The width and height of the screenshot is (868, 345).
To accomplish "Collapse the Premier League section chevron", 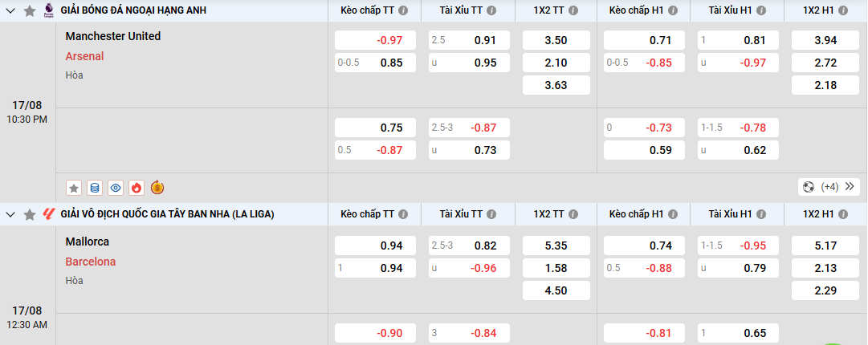I will click(10, 10).
